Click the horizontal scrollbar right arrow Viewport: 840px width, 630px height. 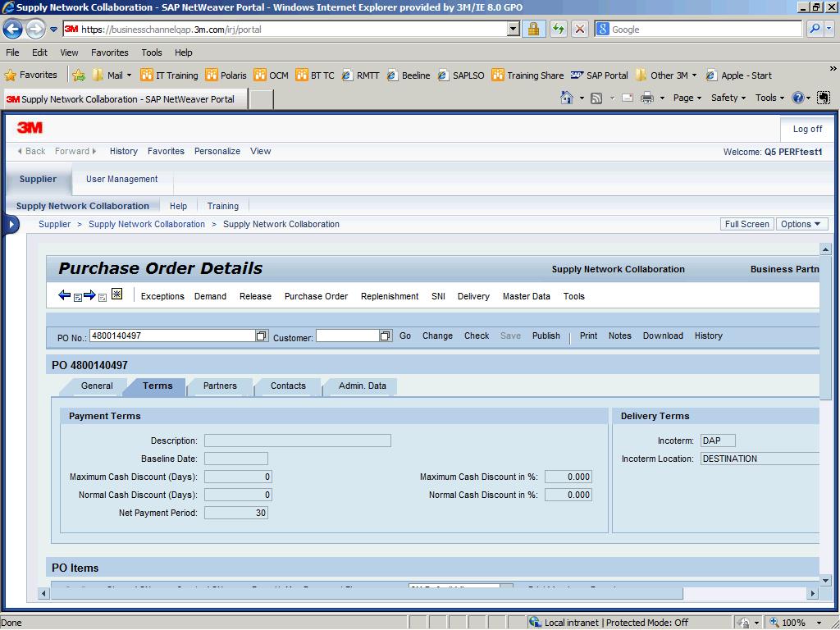click(x=813, y=594)
